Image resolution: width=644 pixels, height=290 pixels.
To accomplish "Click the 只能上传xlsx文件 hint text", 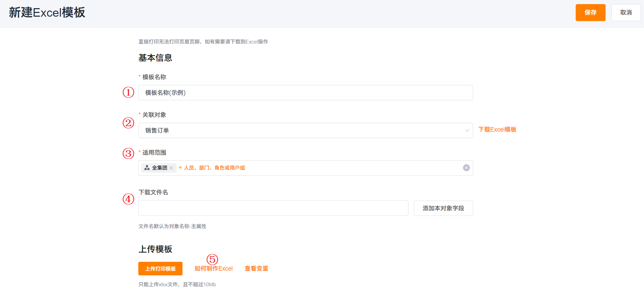I will 177,285.
